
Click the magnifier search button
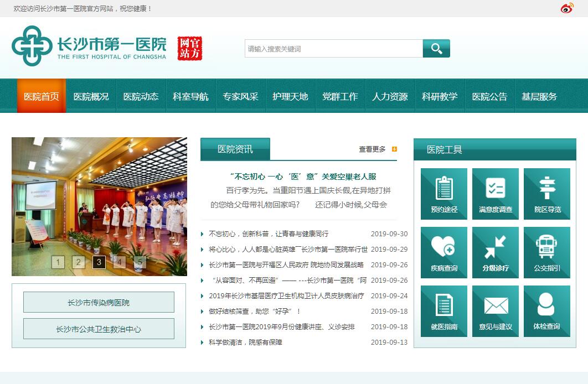[x=436, y=49]
